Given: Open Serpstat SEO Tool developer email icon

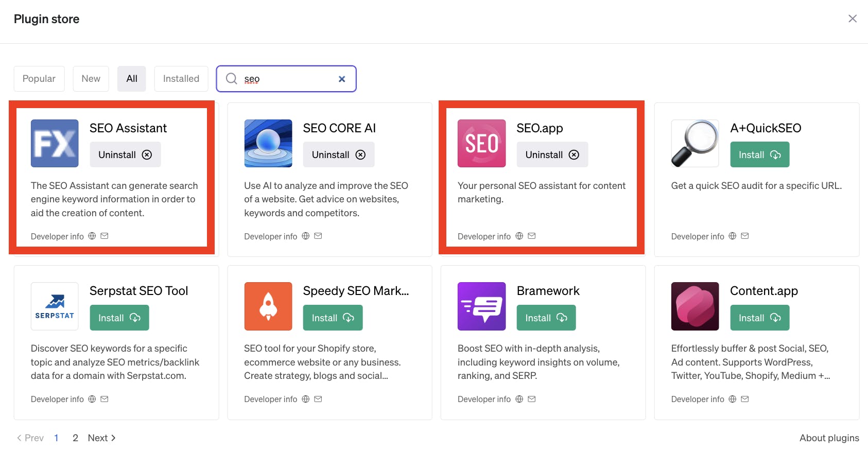Looking at the screenshot, I should (x=105, y=399).
